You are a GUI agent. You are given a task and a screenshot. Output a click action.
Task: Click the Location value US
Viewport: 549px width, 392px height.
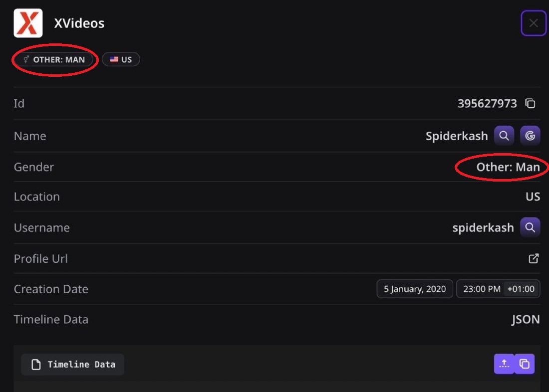pos(533,196)
